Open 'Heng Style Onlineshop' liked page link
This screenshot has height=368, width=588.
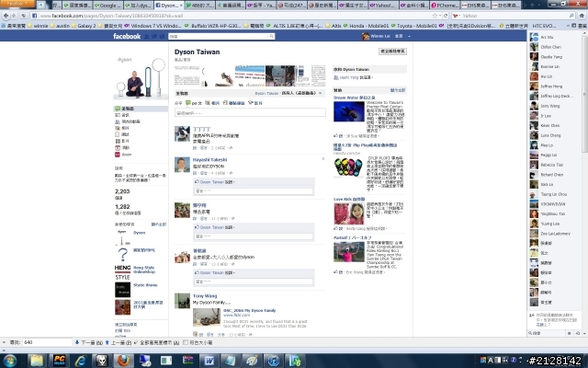click(x=144, y=270)
